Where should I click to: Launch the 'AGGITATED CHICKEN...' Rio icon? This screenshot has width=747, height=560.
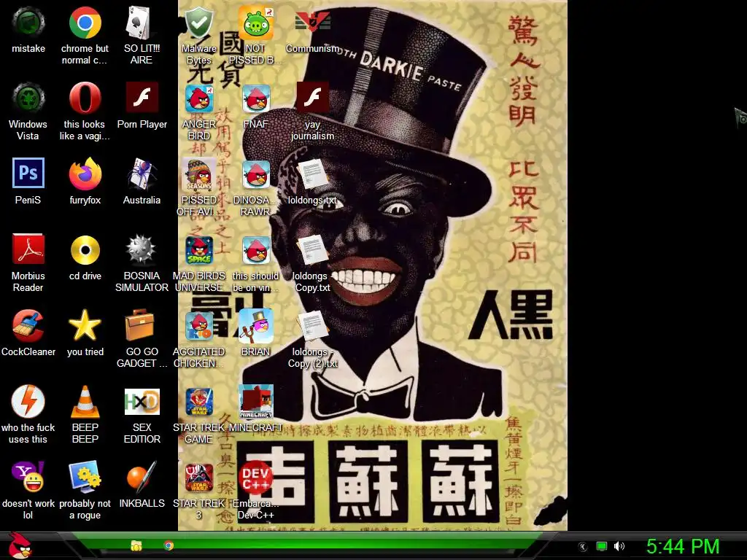198,326
